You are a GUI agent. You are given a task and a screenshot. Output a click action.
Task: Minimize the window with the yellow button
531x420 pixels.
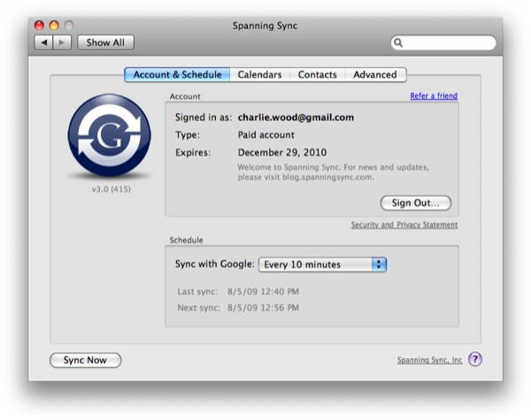click(x=54, y=26)
